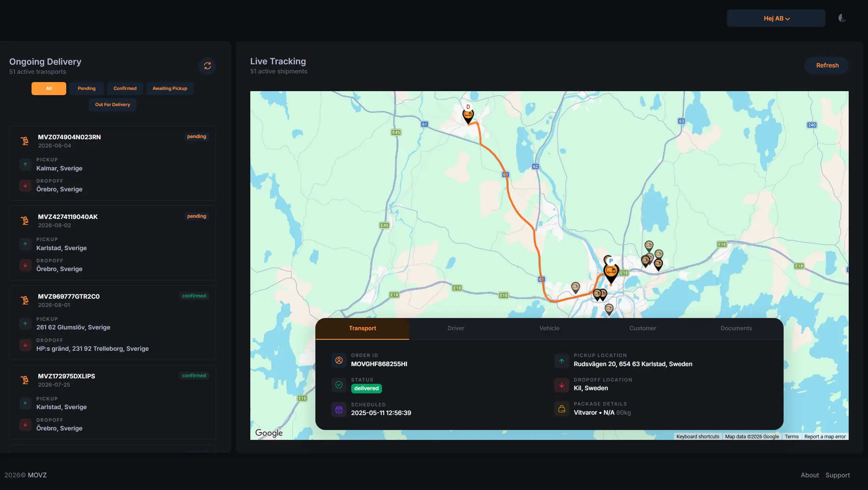This screenshot has height=490, width=868.
Task: Click Kil, Sweden dropoff location
Action: click(x=590, y=388)
